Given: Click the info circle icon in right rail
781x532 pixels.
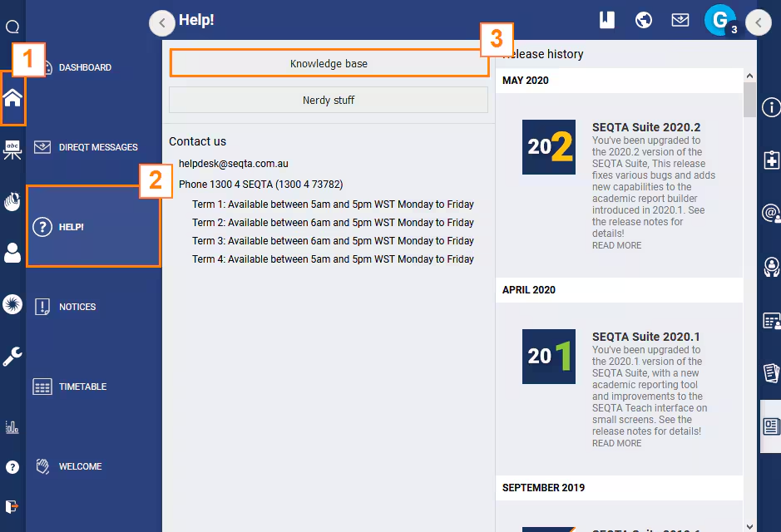Looking at the screenshot, I should [x=771, y=107].
